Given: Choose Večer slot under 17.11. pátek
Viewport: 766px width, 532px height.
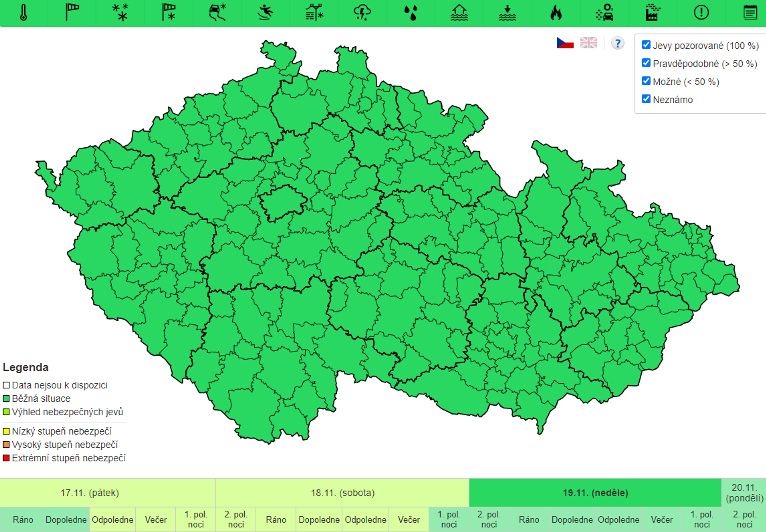Looking at the screenshot, I should point(156,519).
